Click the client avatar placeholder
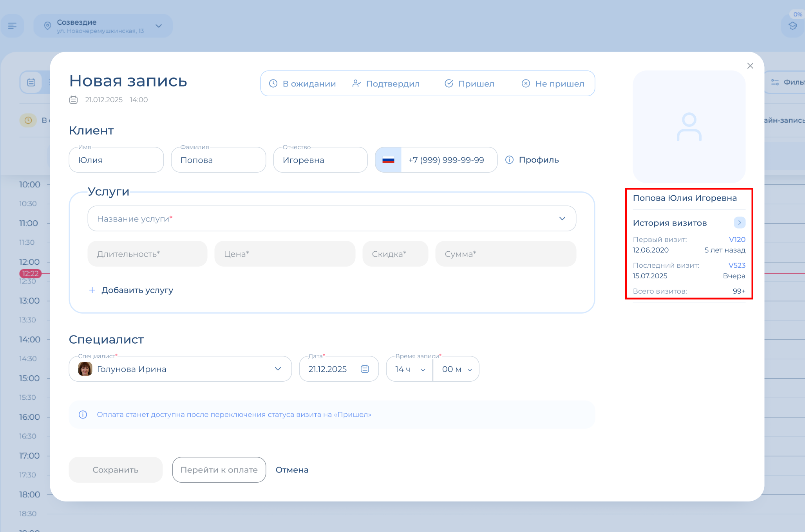This screenshot has width=805, height=532. tap(689, 126)
